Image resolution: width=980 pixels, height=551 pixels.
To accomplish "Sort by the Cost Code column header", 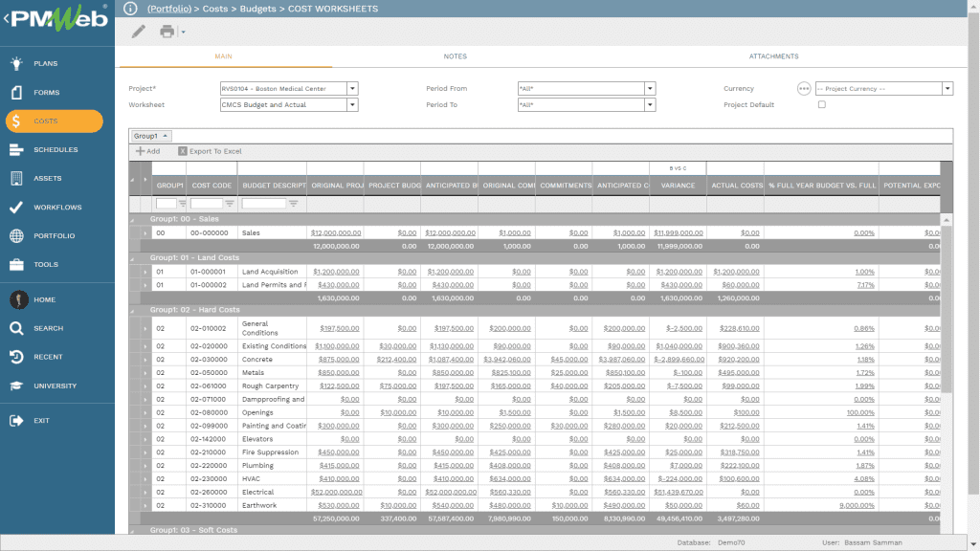I will click(x=212, y=186).
